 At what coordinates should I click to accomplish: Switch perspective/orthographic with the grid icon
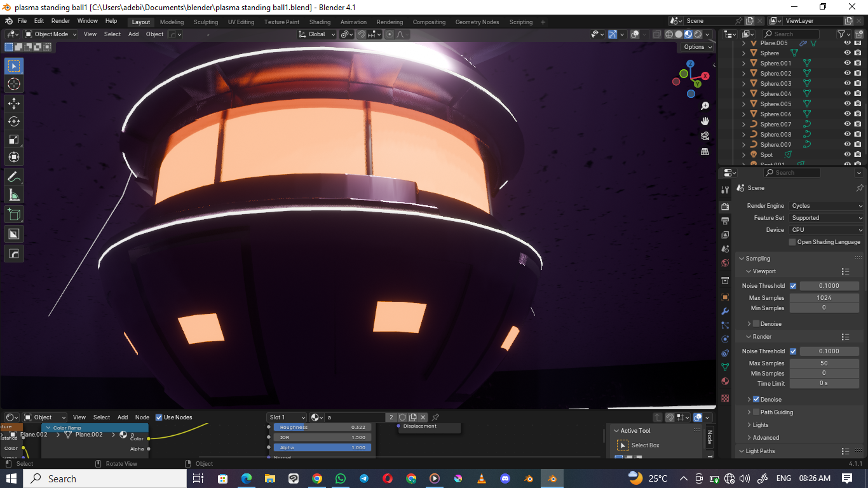705,151
